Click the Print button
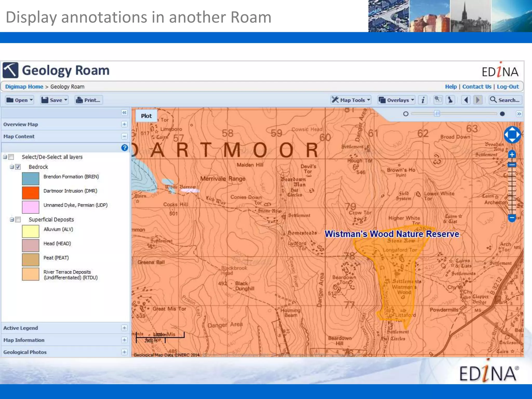The image size is (532, 399). click(x=89, y=100)
